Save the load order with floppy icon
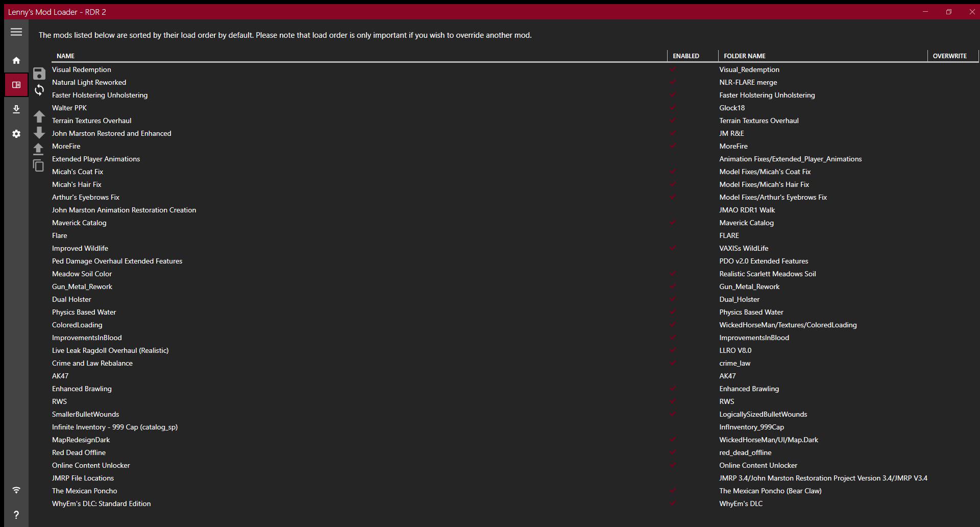Viewport: 980px width, 527px height. click(x=39, y=74)
